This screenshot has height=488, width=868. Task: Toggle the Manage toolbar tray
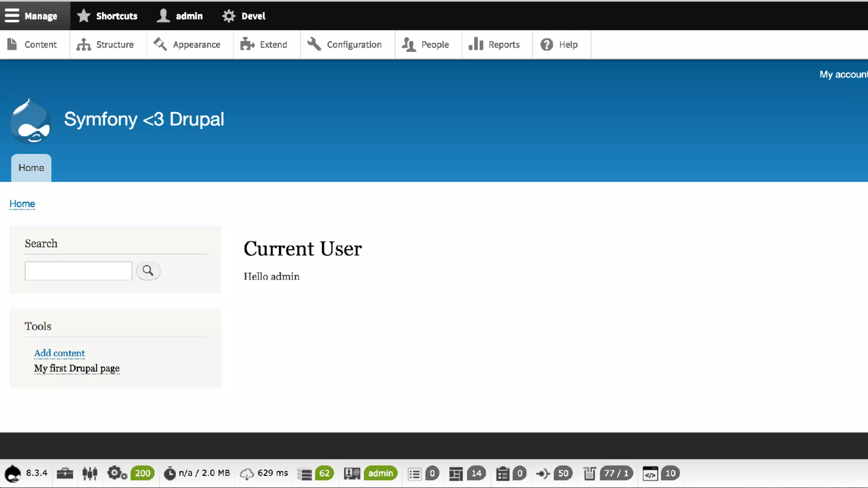31,16
